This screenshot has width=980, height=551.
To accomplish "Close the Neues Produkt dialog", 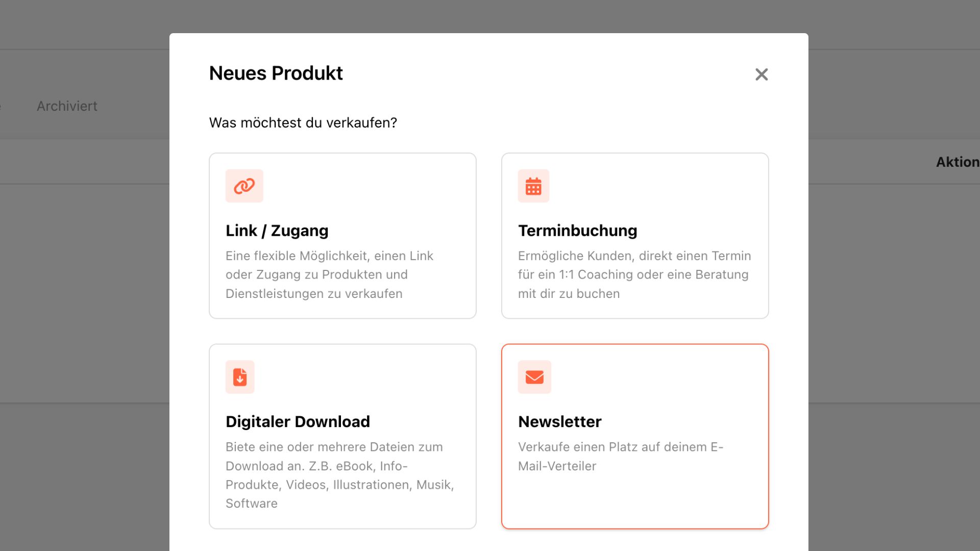I will coord(762,74).
